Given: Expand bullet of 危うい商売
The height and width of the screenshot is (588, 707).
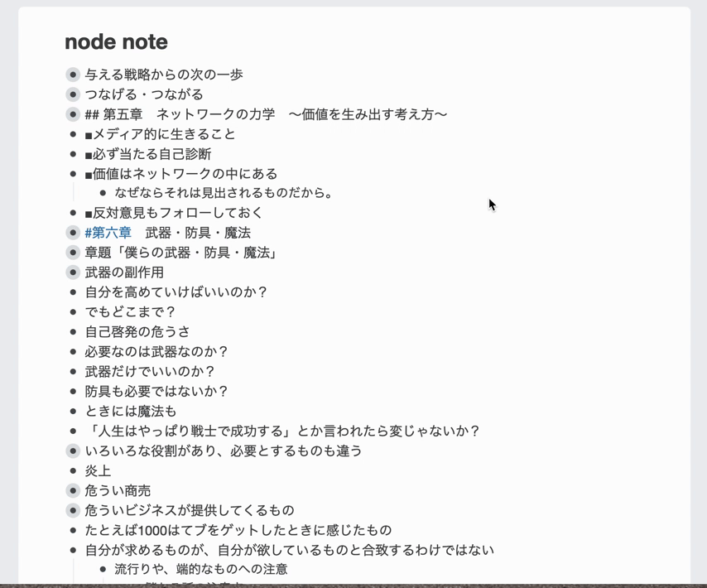Looking at the screenshot, I should click(73, 490).
